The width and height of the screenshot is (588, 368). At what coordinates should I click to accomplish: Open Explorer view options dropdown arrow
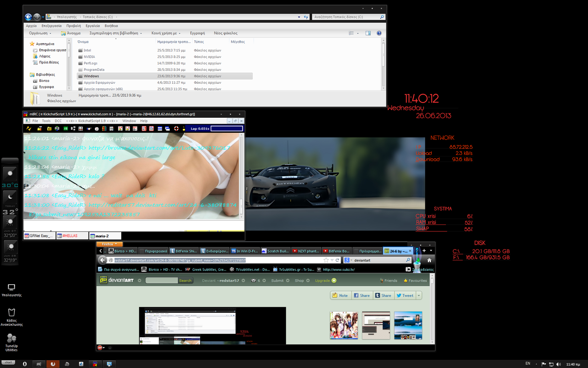point(357,33)
